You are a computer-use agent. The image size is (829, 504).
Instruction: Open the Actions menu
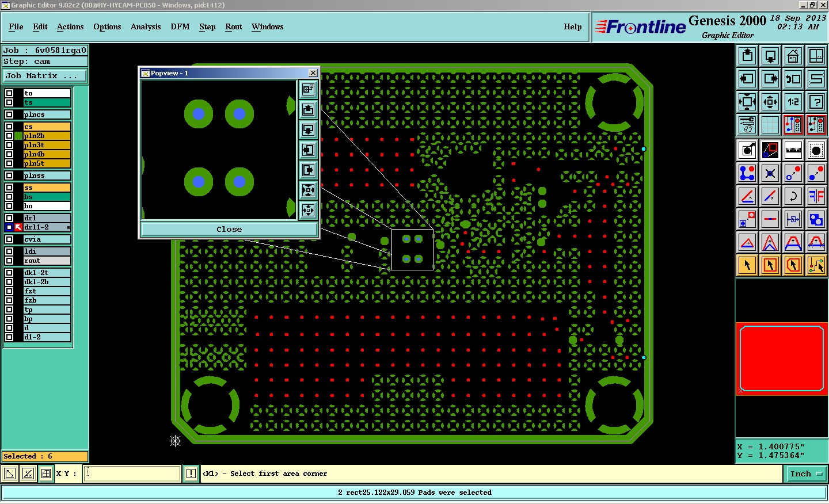pos(70,26)
